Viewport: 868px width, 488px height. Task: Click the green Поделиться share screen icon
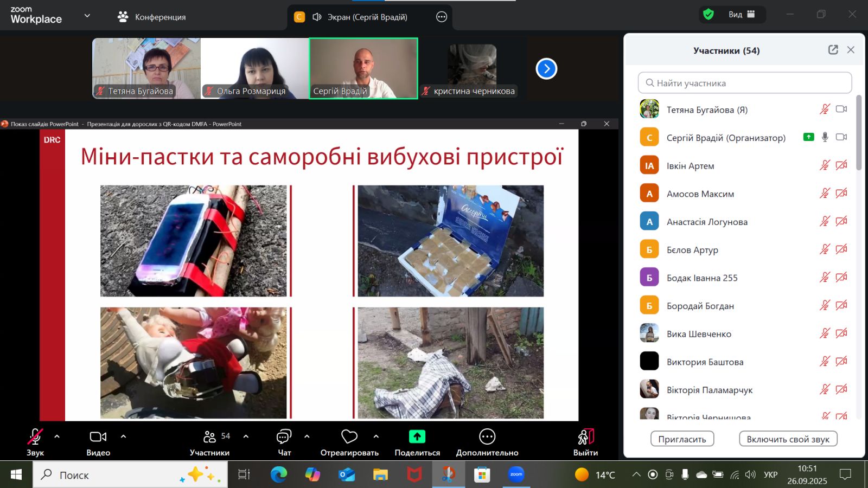click(x=417, y=437)
